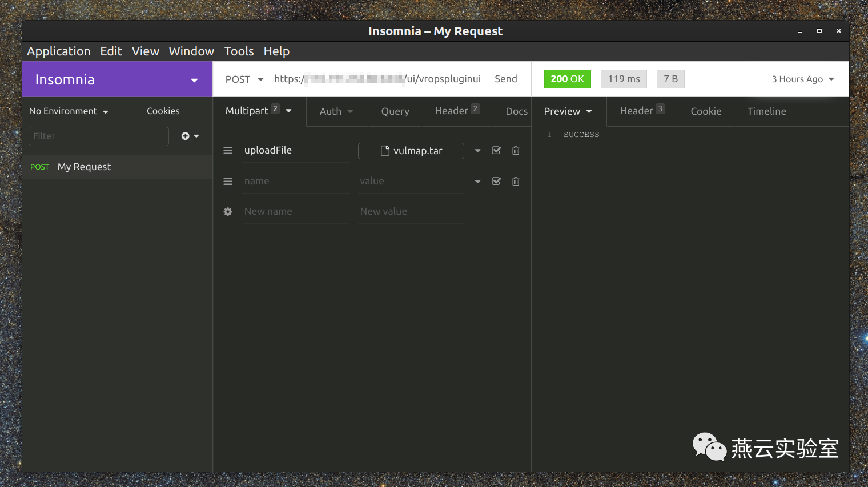Image resolution: width=868 pixels, height=487 pixels.
Task: Change the POST method dropdown
Action: [244, 79]
